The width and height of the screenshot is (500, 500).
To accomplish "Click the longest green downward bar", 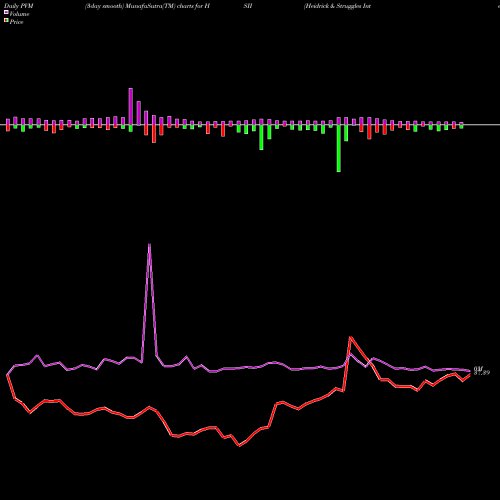I will [339, 148].
